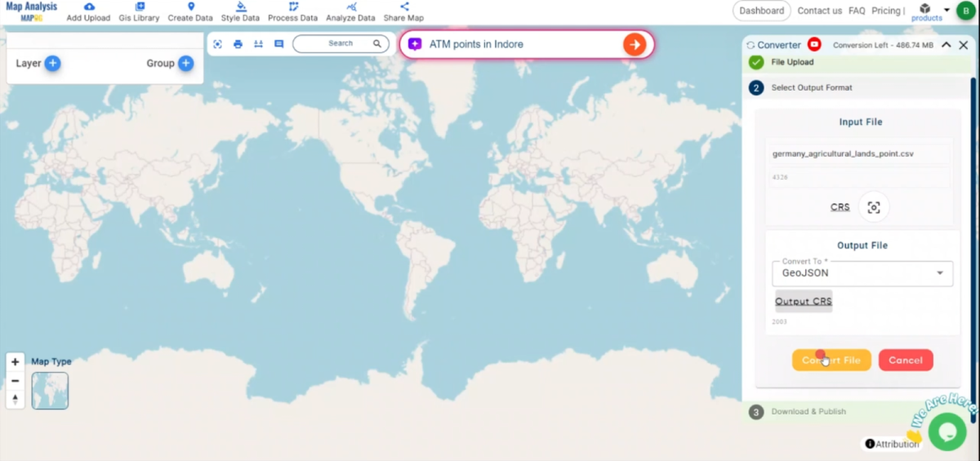
Task: Click the Download & Publish step
Action: [x=857, y=411]
